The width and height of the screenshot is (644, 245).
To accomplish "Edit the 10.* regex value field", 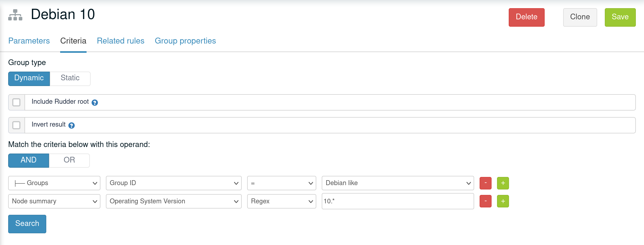I will tap(398, 201).
